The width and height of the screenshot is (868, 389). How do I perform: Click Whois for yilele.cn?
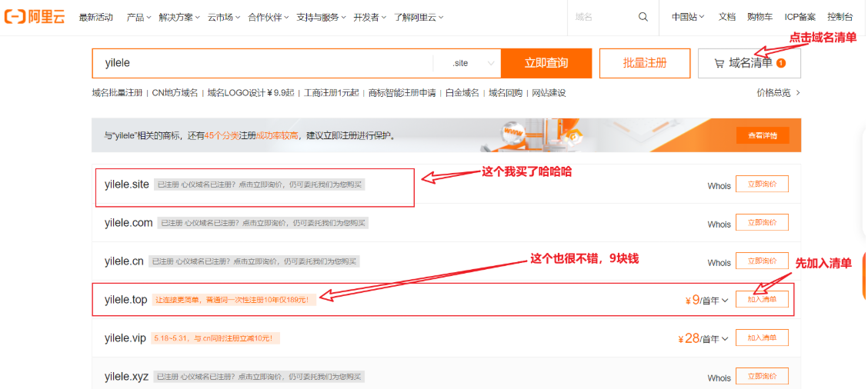(719, 263)
